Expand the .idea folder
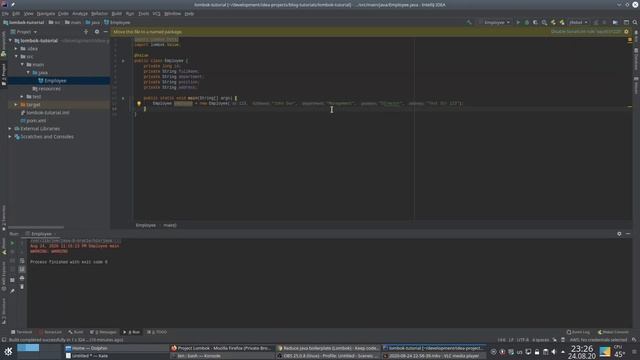 click(16, 49)
